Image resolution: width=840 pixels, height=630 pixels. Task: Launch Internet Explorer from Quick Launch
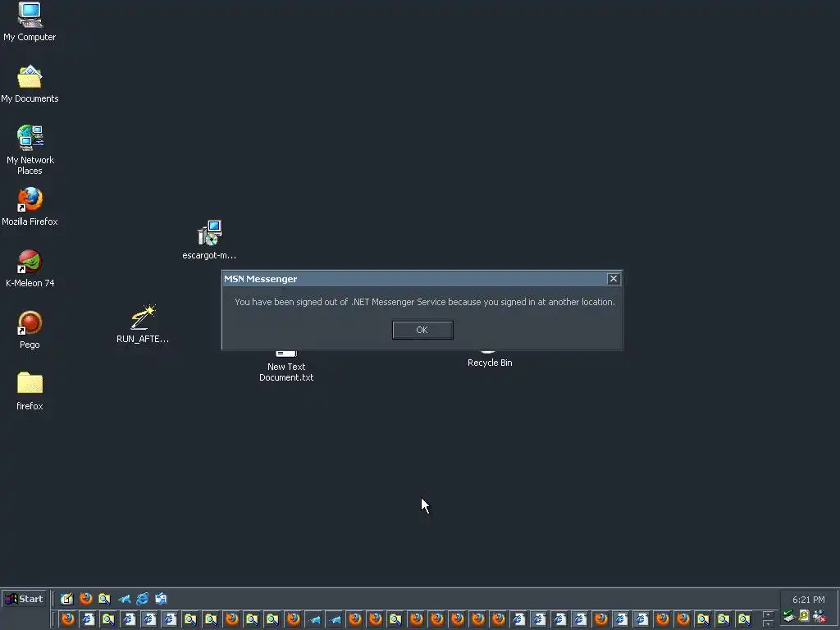[143, 599]
